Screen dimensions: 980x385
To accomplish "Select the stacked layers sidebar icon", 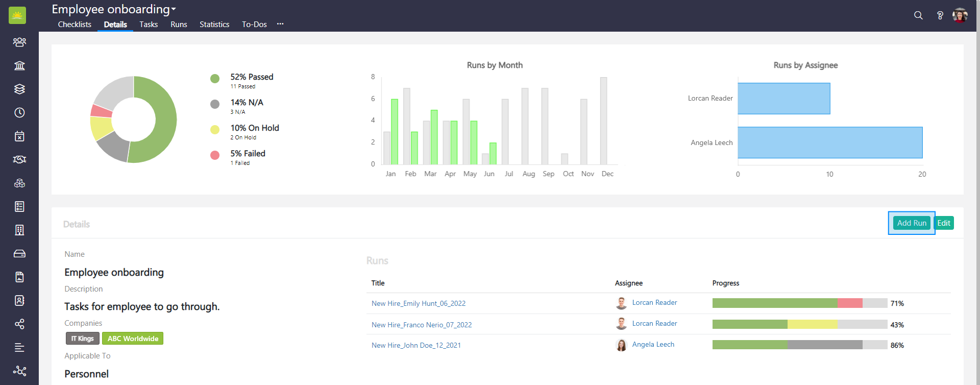I will [19, 89].
